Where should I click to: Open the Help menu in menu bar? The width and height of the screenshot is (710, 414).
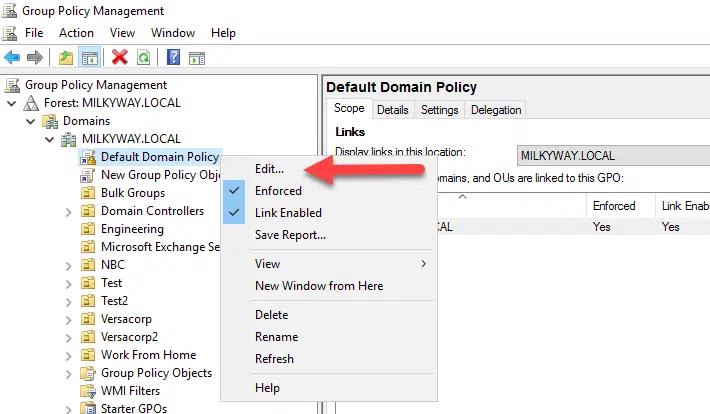pos(223,33)
